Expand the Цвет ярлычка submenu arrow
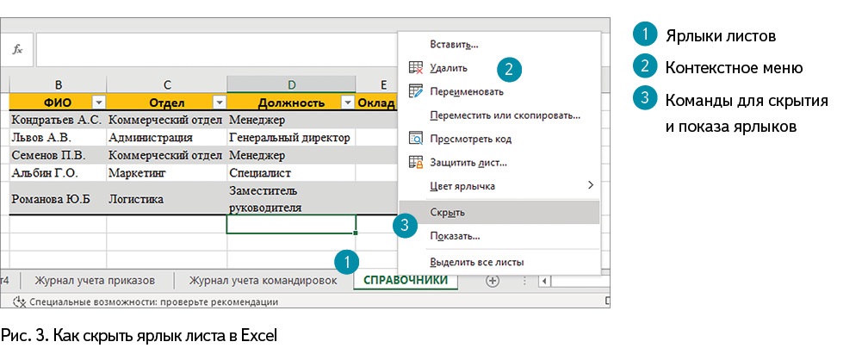The image size is (868, 348). coord(590,185)
